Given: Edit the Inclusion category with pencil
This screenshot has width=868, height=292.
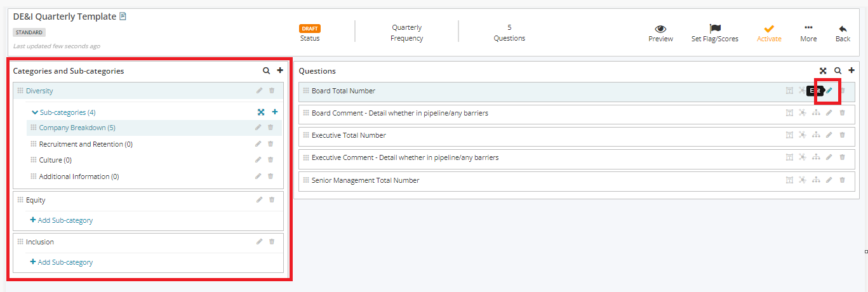Looking at the screenshot, I should [259, 241].
